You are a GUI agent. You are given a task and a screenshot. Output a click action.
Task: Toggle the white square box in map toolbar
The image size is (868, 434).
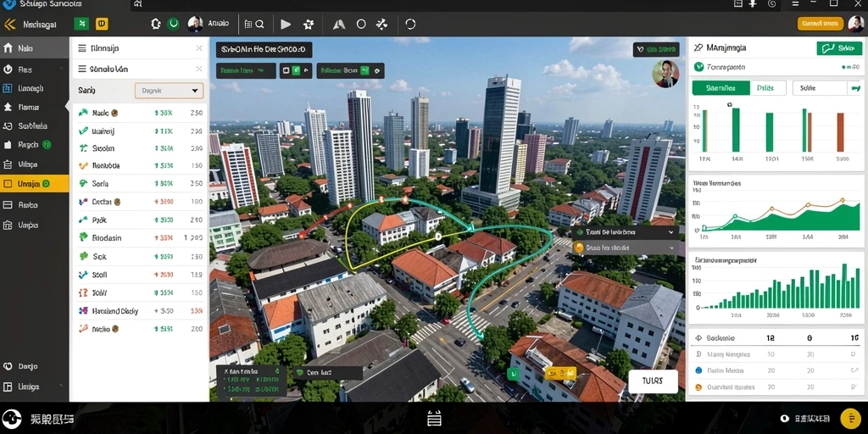click(287, 71)
